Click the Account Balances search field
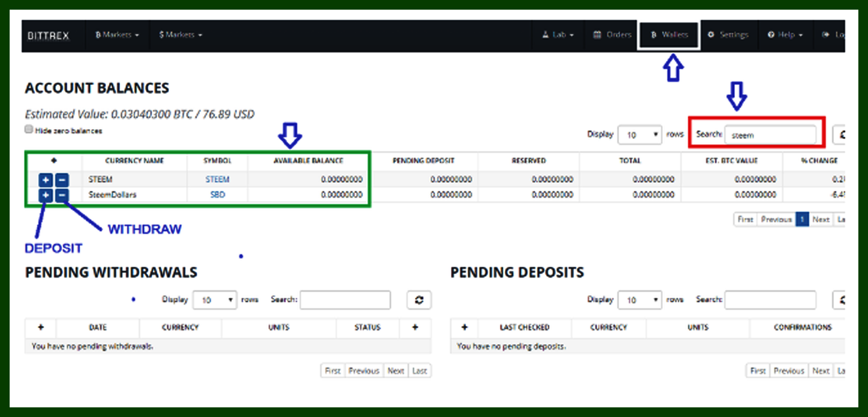Image resolution: width=868 pixels, height=417 pixels. [x=770, y=135]
